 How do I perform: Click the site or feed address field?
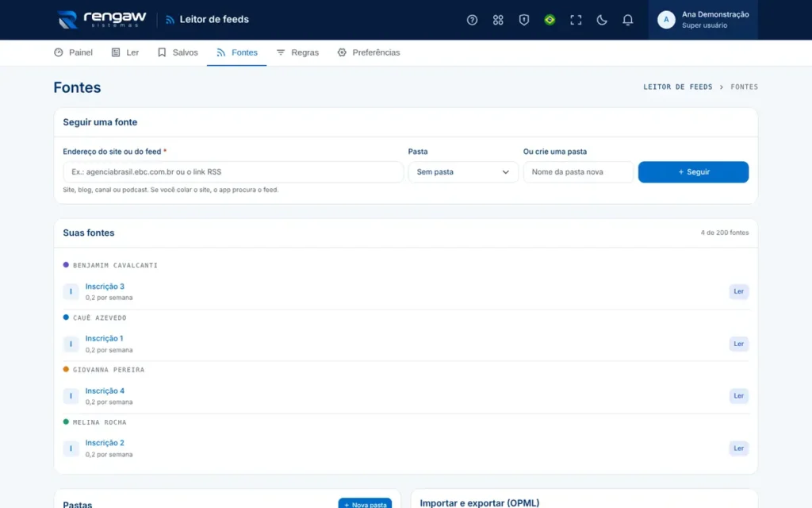(x=233, y=172)
